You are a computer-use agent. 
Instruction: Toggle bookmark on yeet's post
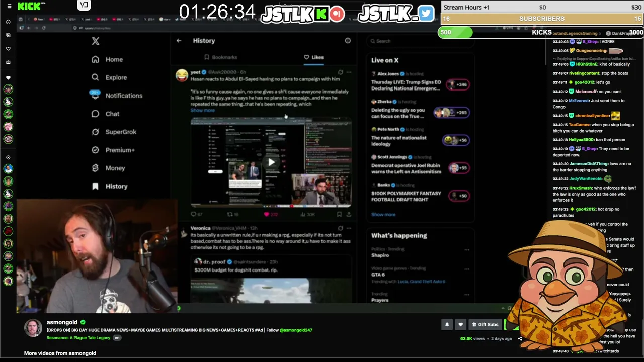coord(339,214)
